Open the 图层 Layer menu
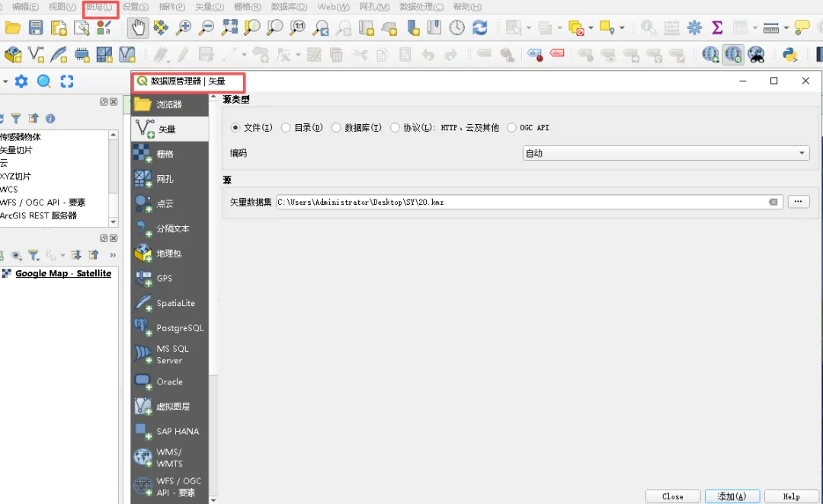This screenshot has width=823, height=504. pyautogui.click(x=100, y=7)
